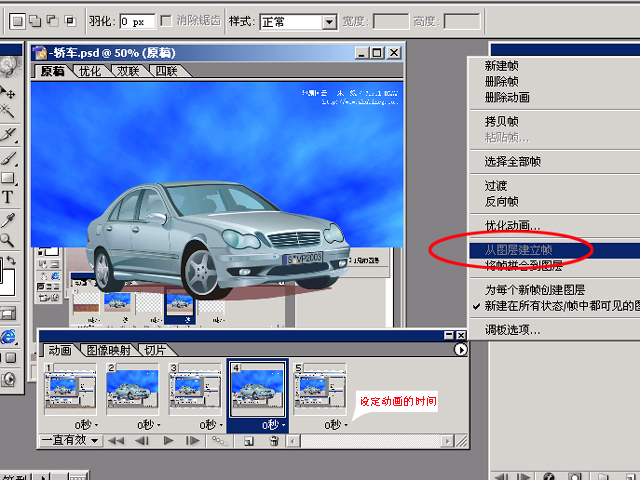Select animation frame 2 thumbnail
640x480 pixels.
(x=133, y=390)
